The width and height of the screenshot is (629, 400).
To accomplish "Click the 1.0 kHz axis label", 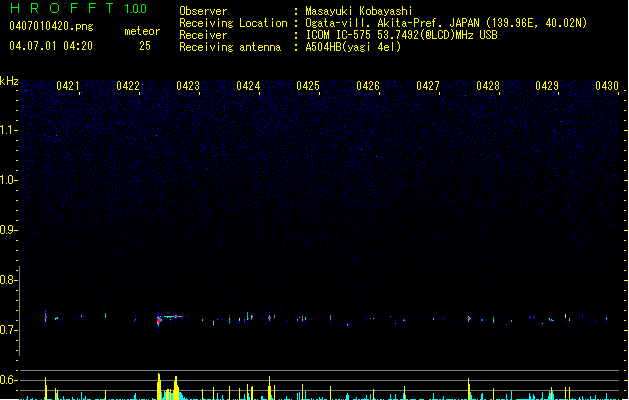I will [8, 180].
